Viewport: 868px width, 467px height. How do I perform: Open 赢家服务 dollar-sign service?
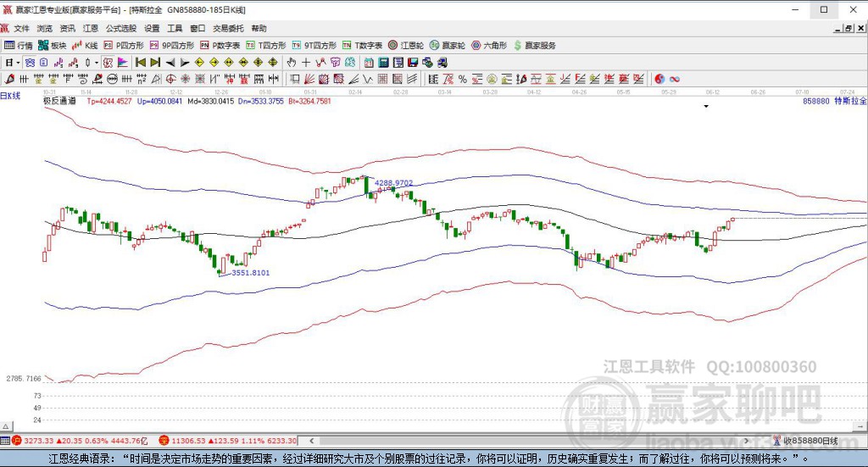(x=534, y=46)
